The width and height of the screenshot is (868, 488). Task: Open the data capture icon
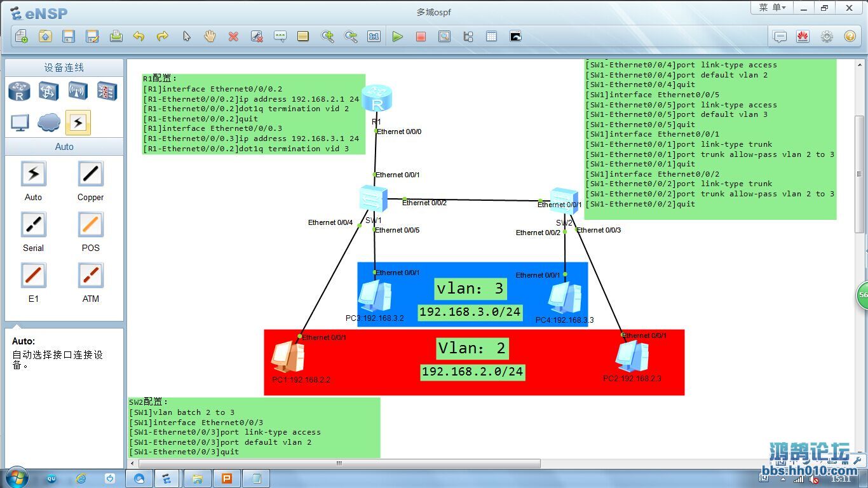[x=444, y=36]
